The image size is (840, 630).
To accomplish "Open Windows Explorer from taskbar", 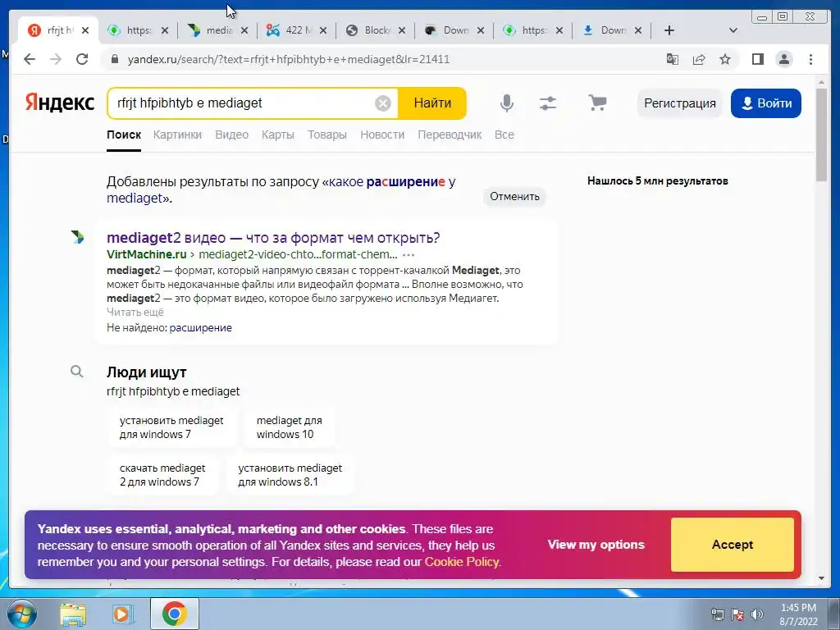I will point(73,614).
